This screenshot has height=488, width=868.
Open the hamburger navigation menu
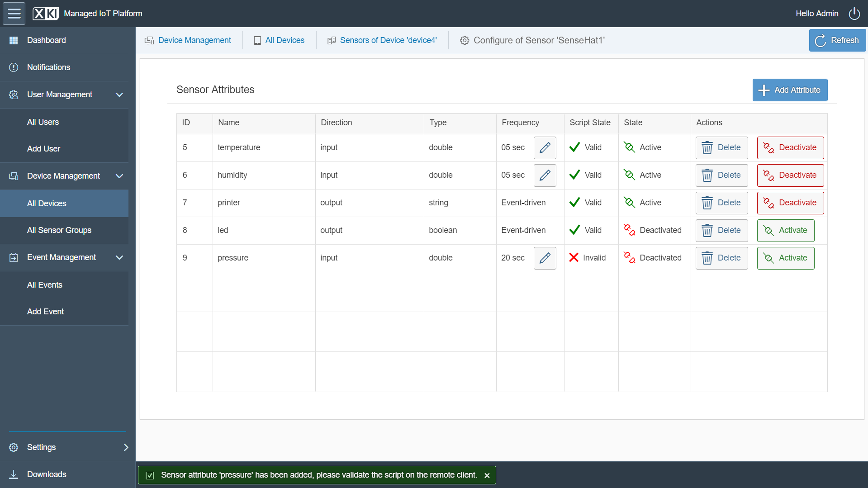coord(14,14)
